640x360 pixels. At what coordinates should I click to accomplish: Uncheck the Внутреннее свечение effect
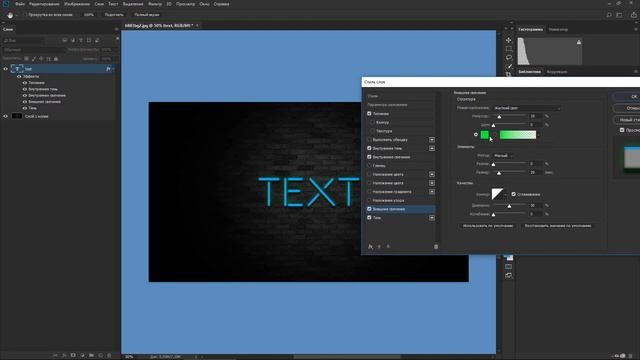point(369,157)
